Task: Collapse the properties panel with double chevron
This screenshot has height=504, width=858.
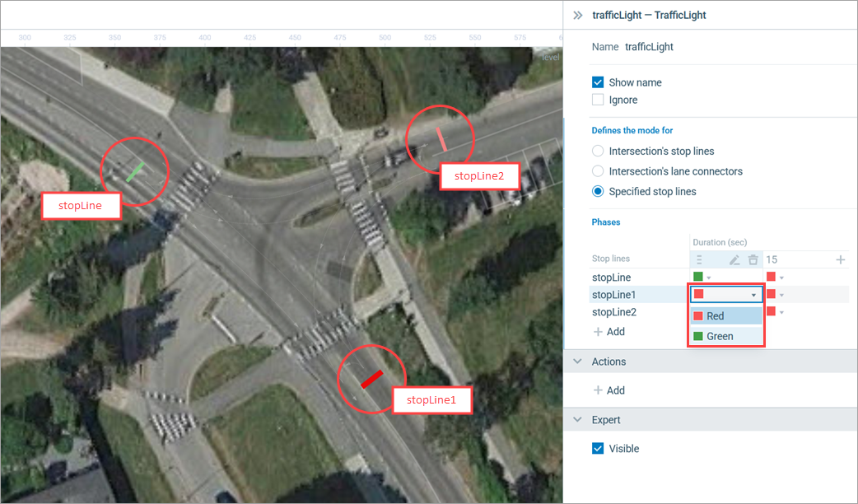Action: pyautogui.click(x=577, y=15)
